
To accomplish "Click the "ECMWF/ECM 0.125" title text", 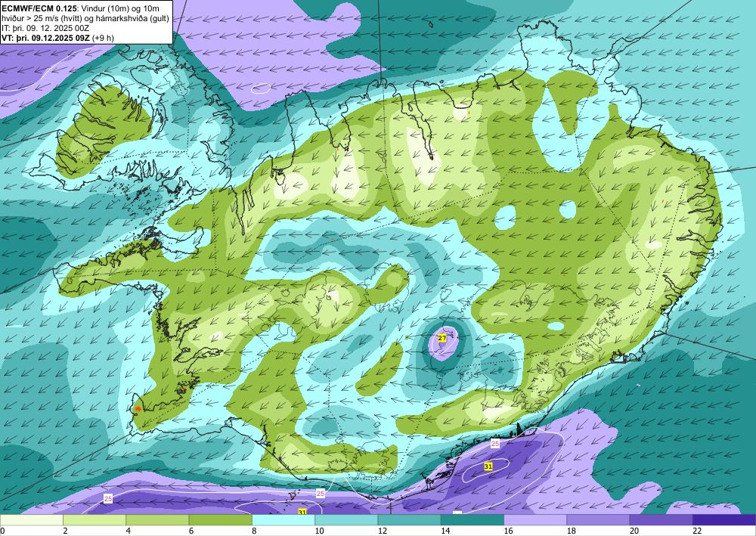I will [x=38, y=8].
